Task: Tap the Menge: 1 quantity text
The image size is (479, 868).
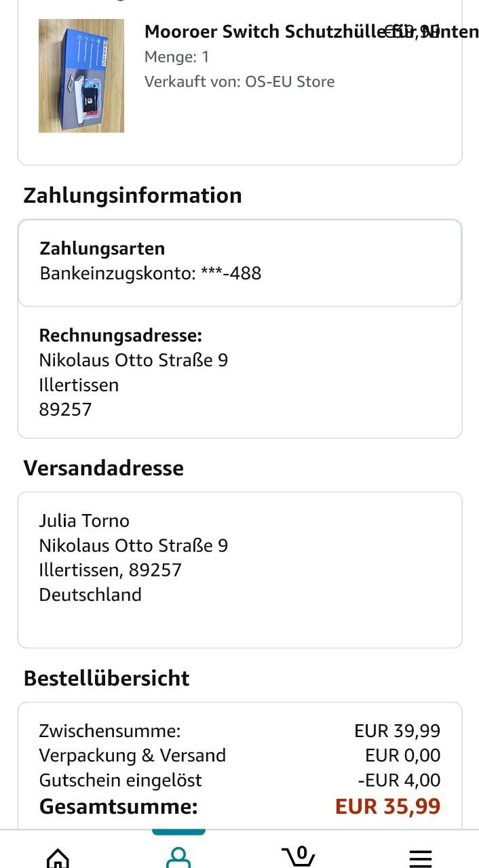Action: click(176, 57)
